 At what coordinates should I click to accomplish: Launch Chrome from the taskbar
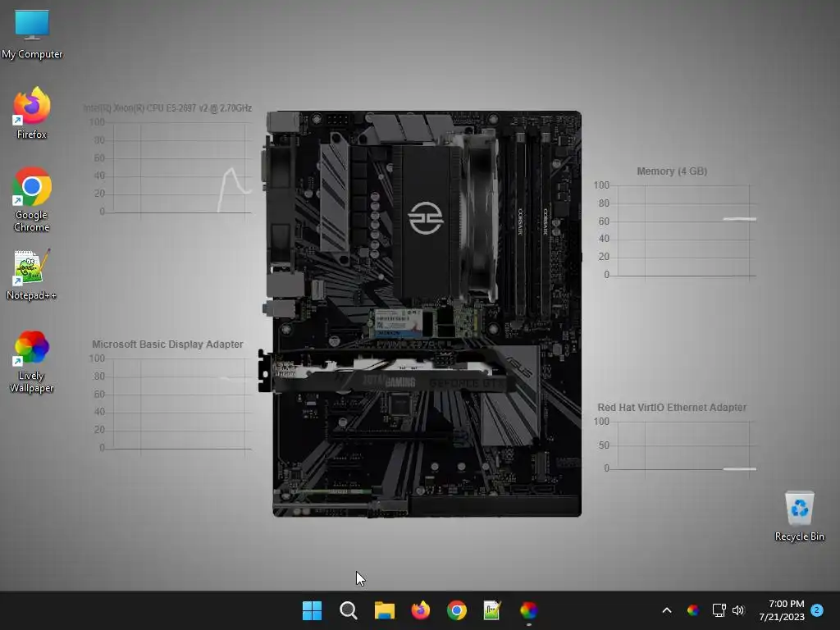(456, 610)
